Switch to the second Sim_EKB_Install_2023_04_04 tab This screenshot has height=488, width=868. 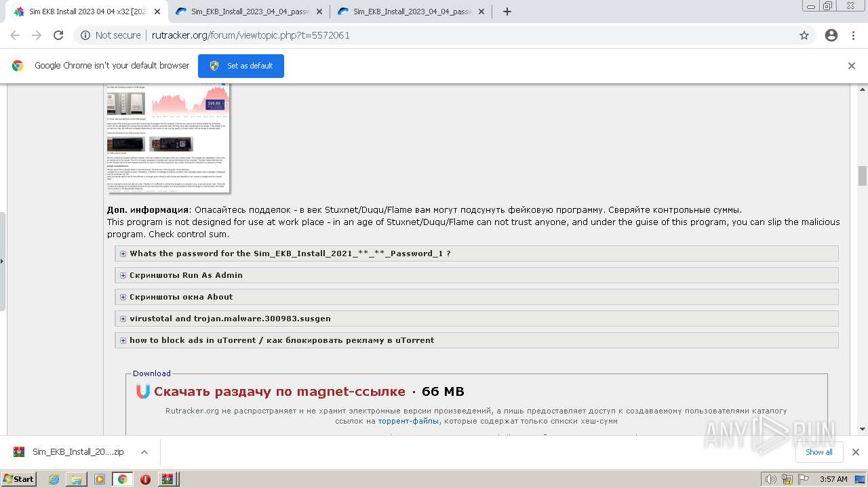[x=248, y=12]
